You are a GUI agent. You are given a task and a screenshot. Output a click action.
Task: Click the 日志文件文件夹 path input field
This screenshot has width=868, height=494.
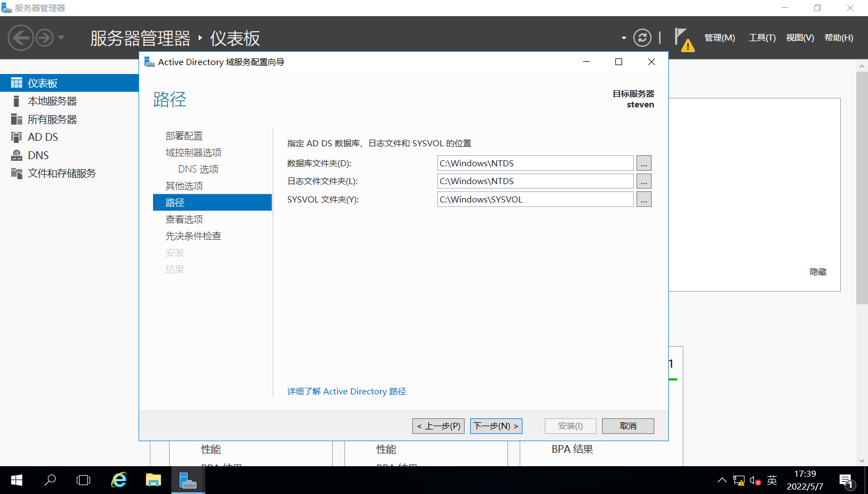[x=535, y=181]
